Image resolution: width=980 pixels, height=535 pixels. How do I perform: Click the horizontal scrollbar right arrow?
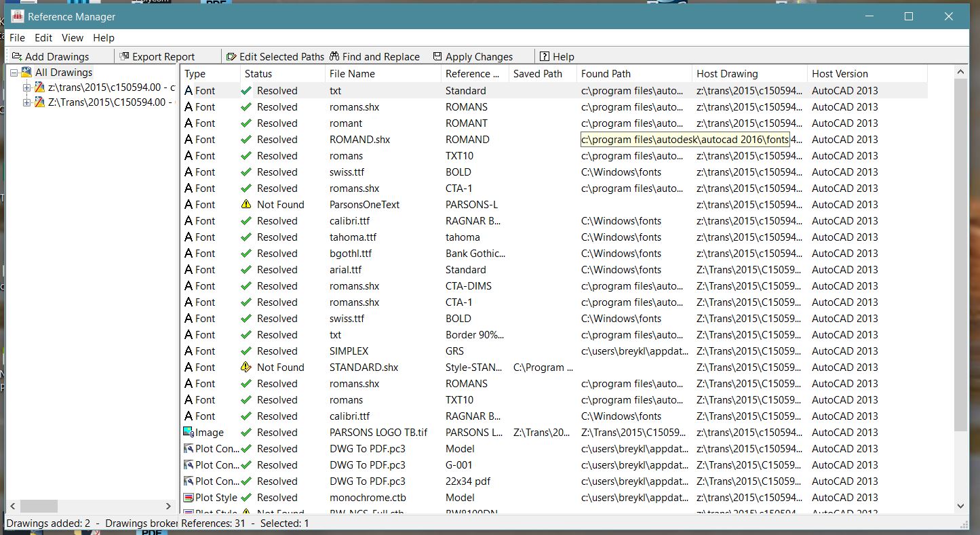pyautogui.click(x=169, y=506)
